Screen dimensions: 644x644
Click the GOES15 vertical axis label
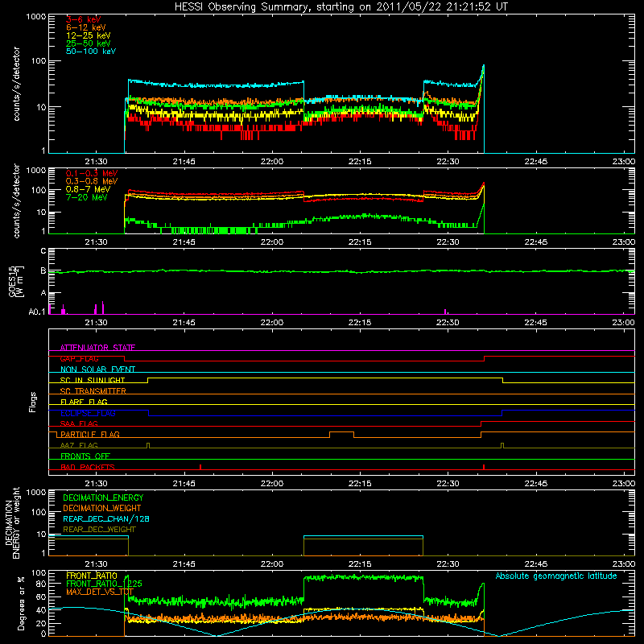(16, 281)
